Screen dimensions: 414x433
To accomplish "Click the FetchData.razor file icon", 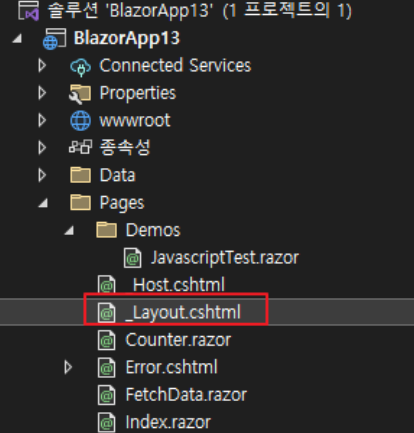I will click(x=106, y=395).
